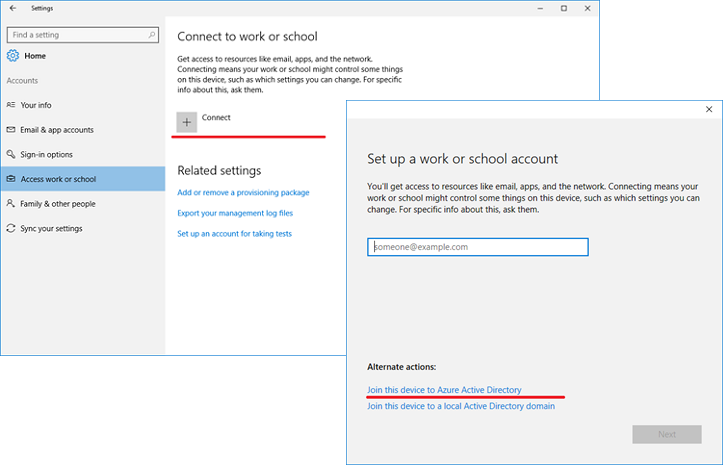Select Access work or school
Image resolution: width=723 pixels, height=465 pixels.
83,179
